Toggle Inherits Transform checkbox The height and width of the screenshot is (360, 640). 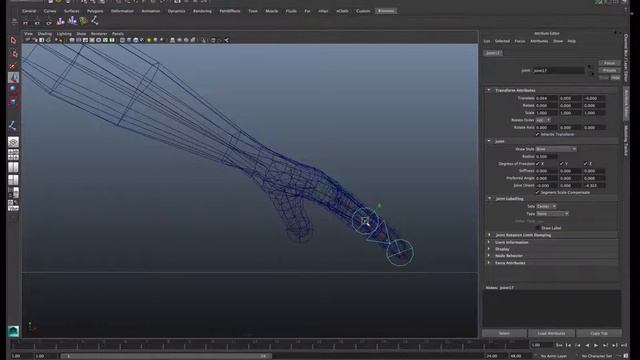538,134
